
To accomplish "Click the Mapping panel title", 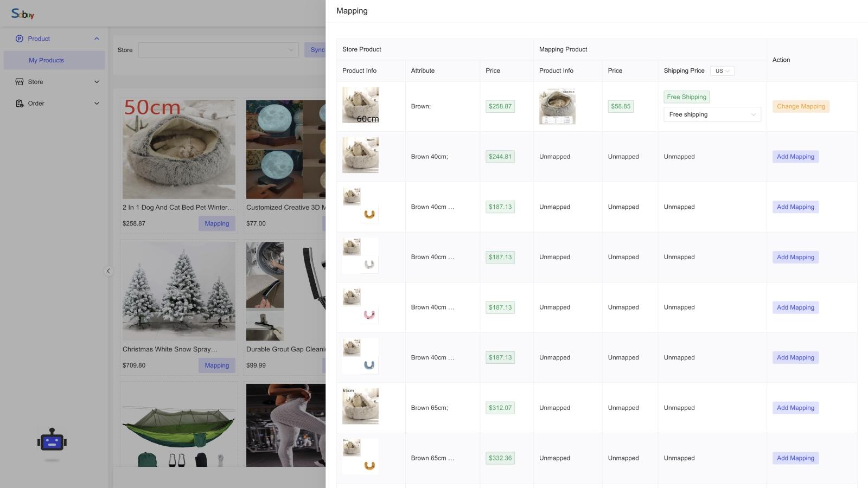I will [352, 11].
